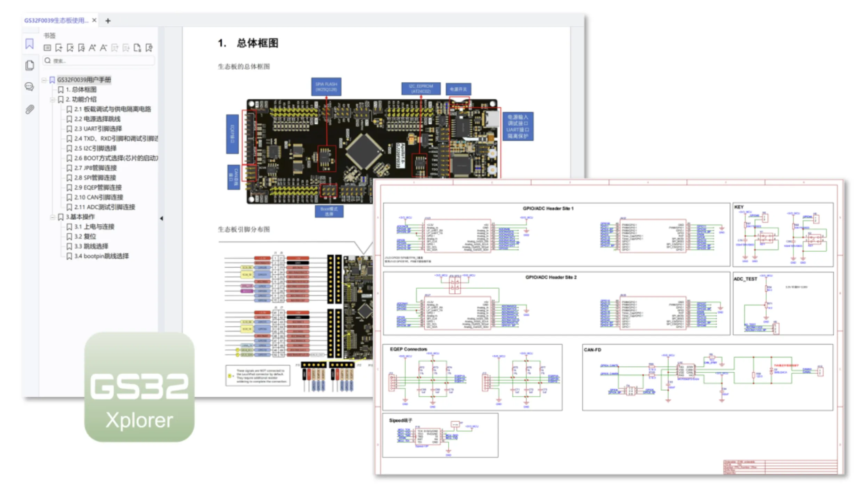Collapse the 3.基本操作 bookmark node
Viewport: 864px width, 504px height.
point(52,217)
